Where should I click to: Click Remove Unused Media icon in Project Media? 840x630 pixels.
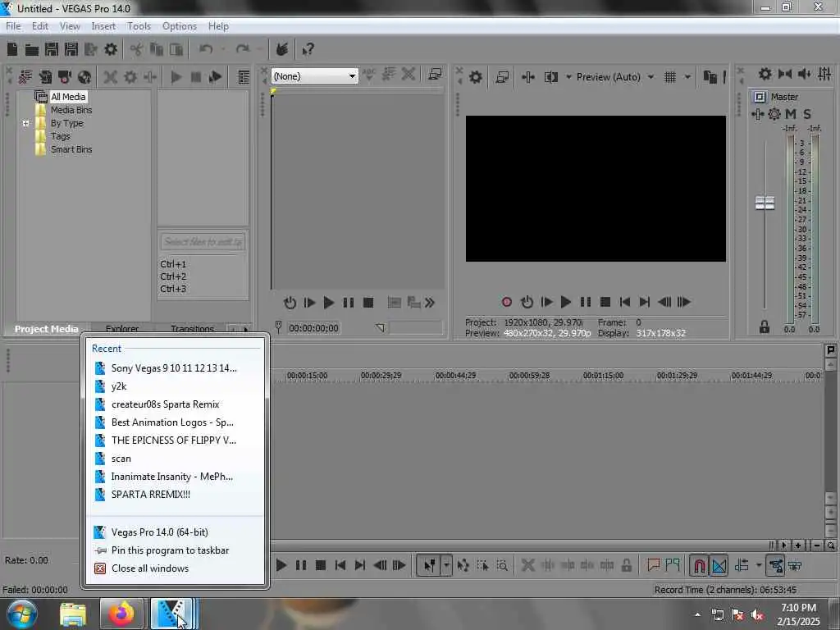pyautogui.click(x=25, y=77)
